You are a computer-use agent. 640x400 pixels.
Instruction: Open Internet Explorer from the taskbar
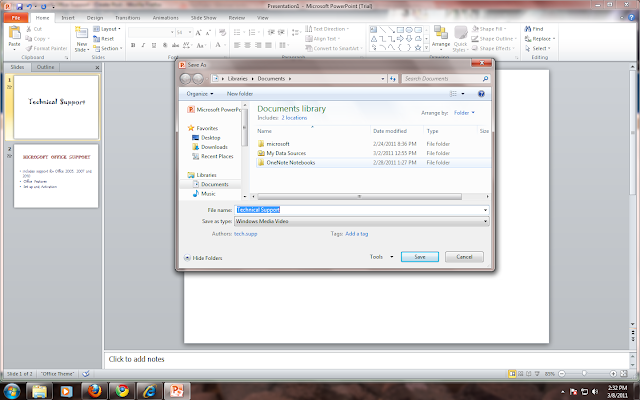(x=149, y=391)
